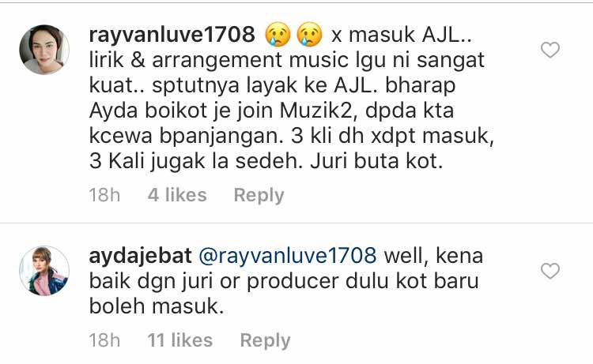Click the right crying emoji beside 'x masuk AJL'
This screenshot has height=364, width=593.
coord(309,35)
